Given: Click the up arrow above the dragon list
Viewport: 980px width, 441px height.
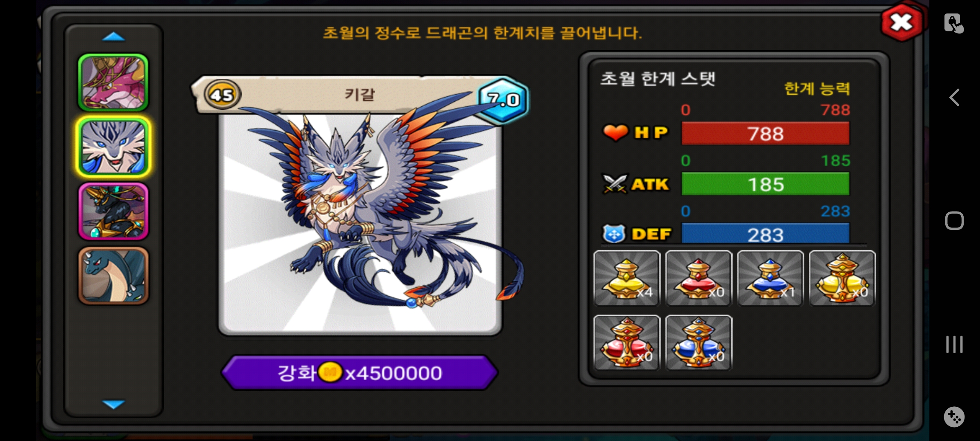Looking at the screenshot, I should 114,37.
